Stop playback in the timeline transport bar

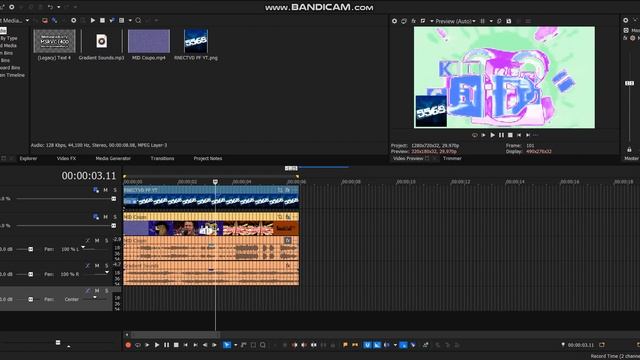coord(176,345)
